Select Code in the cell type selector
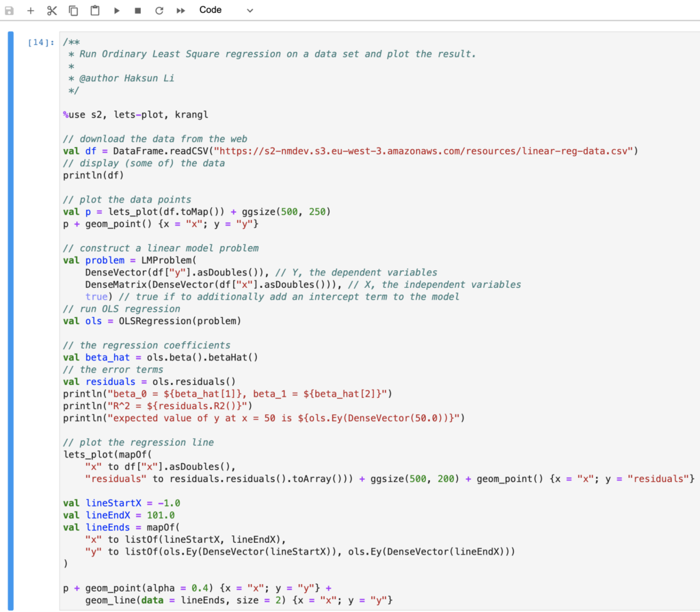 210,10
